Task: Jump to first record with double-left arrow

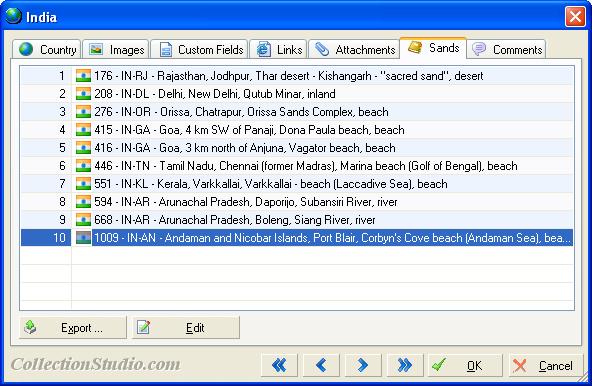Action: 279,365
